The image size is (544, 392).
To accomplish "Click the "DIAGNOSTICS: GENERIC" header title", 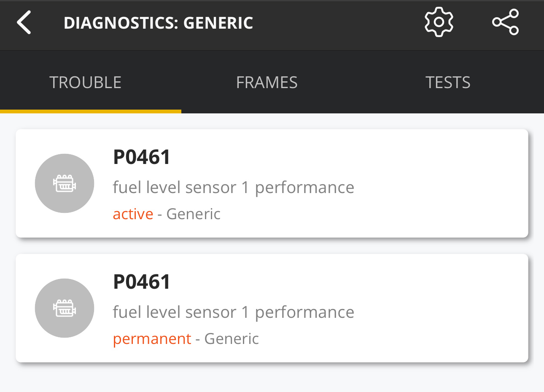I will 158,23.
